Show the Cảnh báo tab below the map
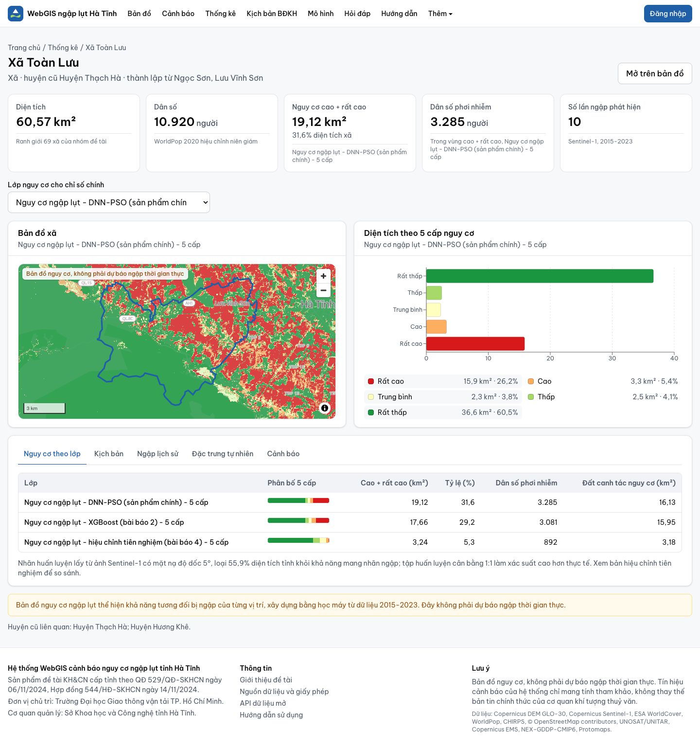Screen dimensions: 700x749 [283, 454]
